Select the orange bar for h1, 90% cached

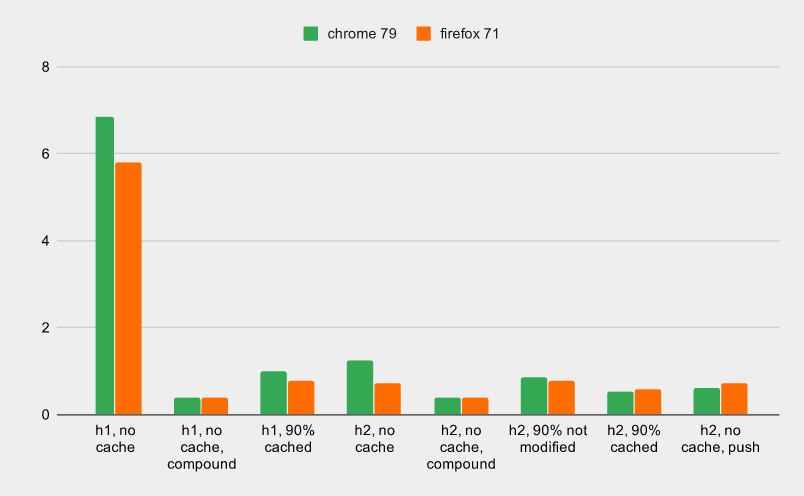[301, 398]
